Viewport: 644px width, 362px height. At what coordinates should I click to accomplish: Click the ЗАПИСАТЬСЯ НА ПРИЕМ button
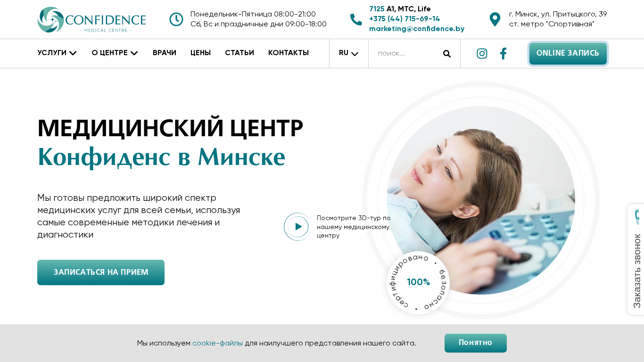(x=101, y=272)
